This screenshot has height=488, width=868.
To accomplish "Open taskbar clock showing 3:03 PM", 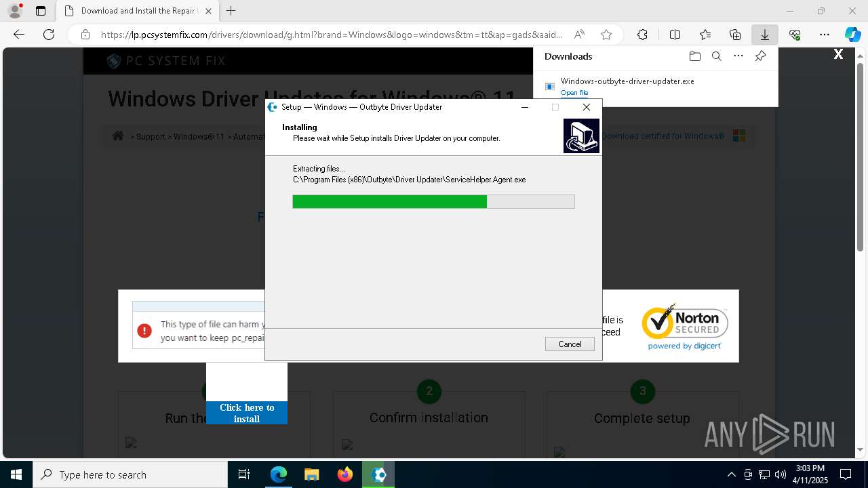I will (810, 474).
